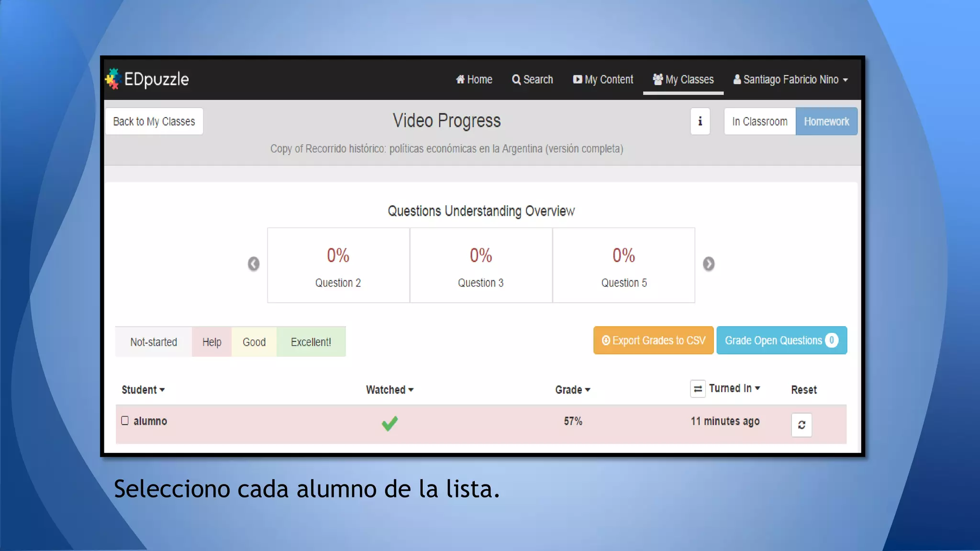Open the Question 3 overview card
Viewport: 980px width, 551px height.
(481, 265)
